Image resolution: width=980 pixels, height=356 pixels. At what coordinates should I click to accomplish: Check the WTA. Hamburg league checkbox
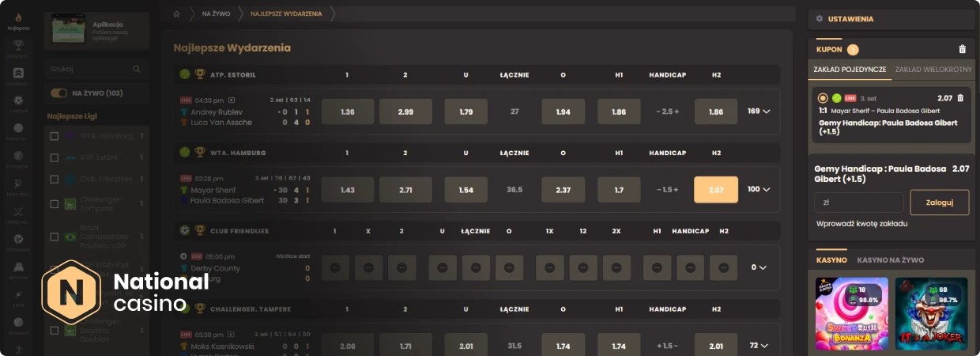55,136
